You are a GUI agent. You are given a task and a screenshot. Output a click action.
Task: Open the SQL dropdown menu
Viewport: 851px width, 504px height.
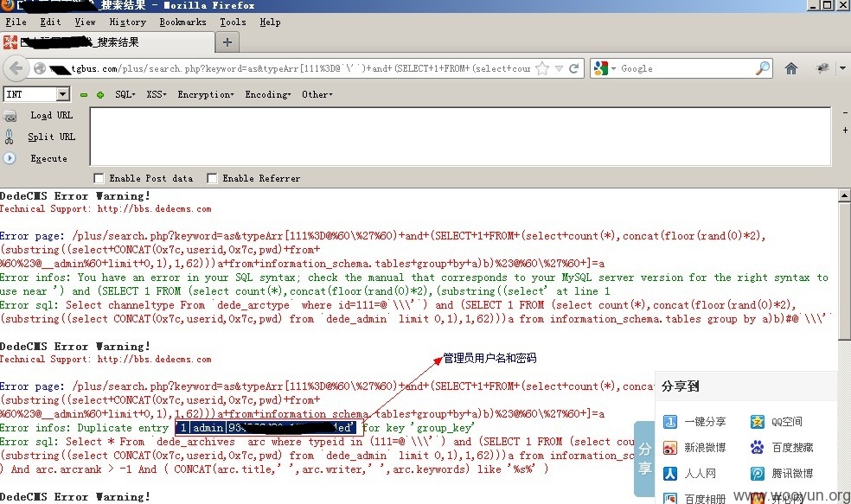[x=125, y=94]
